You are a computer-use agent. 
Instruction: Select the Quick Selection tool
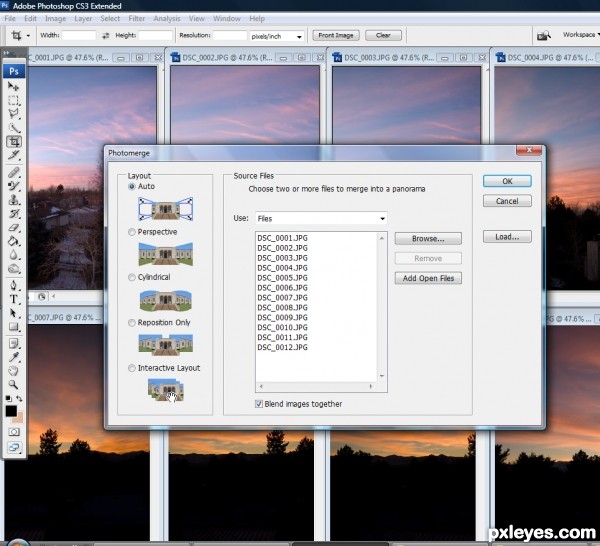tap(13, 128)
